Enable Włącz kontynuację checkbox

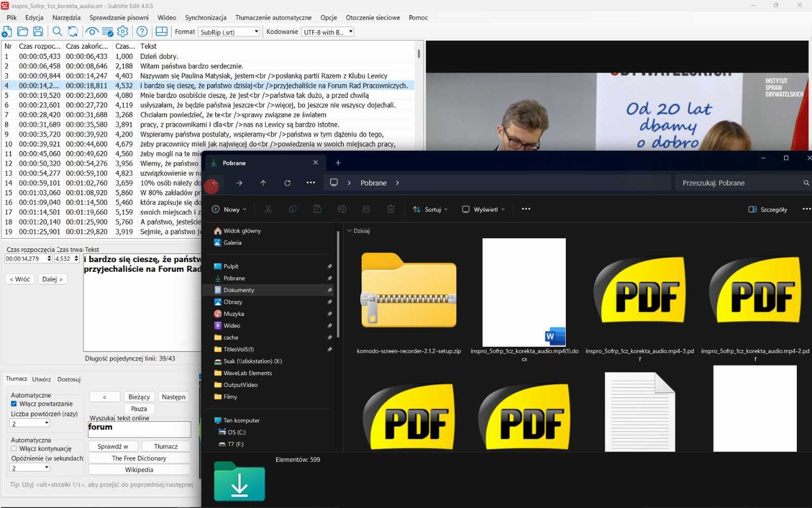coord(14,449)
